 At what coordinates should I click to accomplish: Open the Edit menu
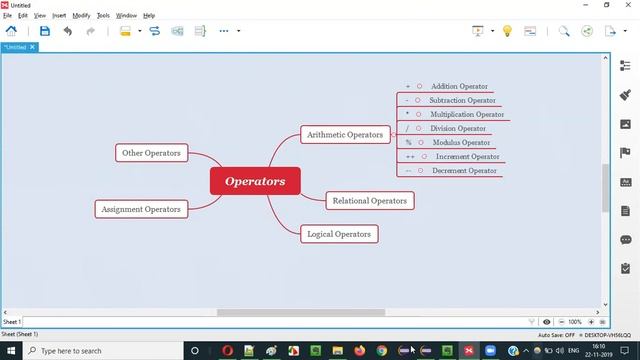pyautogui.click(x=23, y=16)
